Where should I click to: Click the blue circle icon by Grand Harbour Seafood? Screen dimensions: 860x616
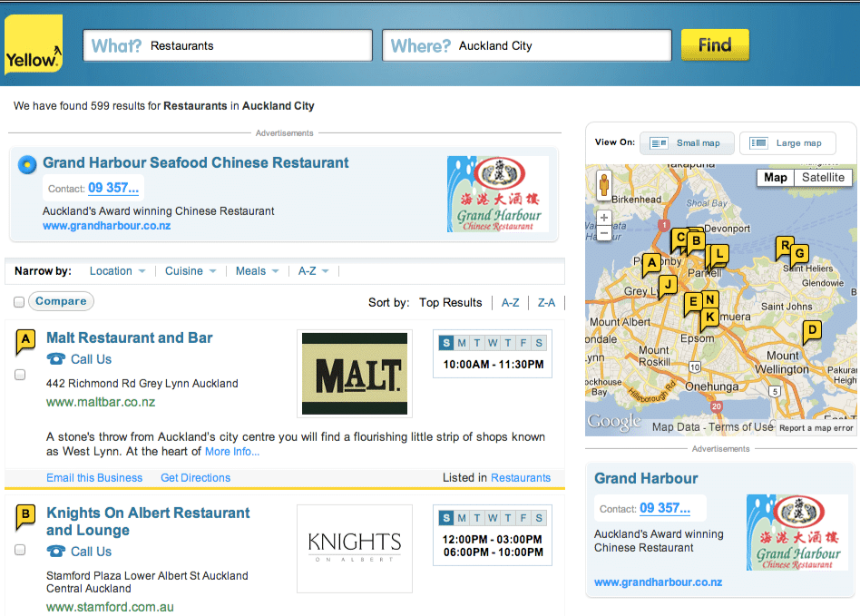(x=27, y=164)
